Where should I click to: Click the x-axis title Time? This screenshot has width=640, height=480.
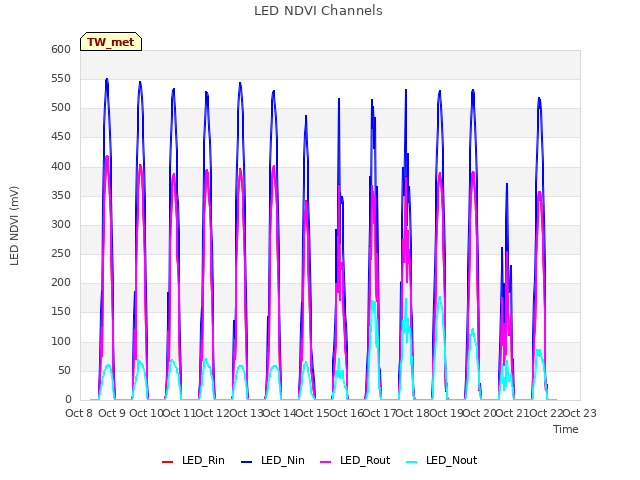coord(566,429)
